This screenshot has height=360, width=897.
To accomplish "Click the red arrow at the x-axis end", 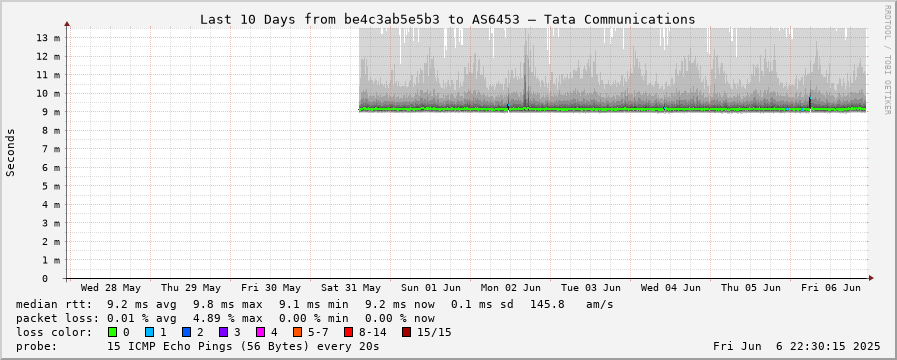I will 871,278.
